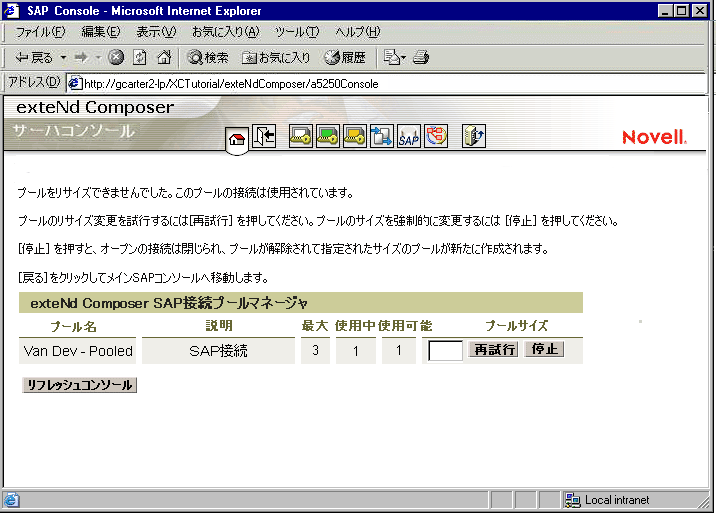Maximize the Internet Explorer window

[682, 11]
